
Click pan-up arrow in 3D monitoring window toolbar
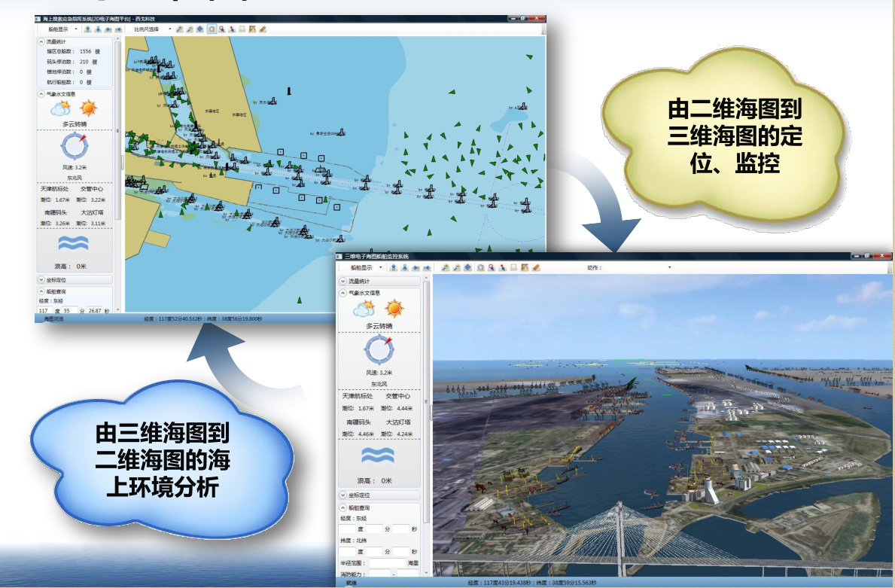(x=394, y=267)
